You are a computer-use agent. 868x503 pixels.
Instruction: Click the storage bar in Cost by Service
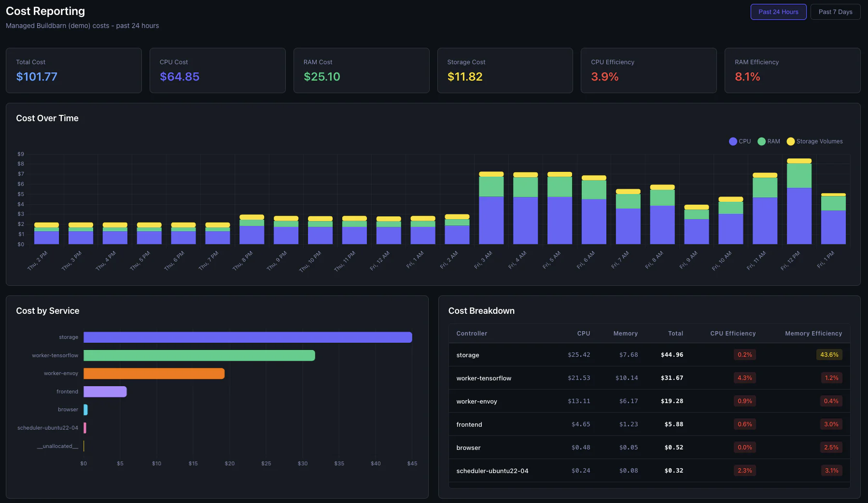click(x=248, y=337)
